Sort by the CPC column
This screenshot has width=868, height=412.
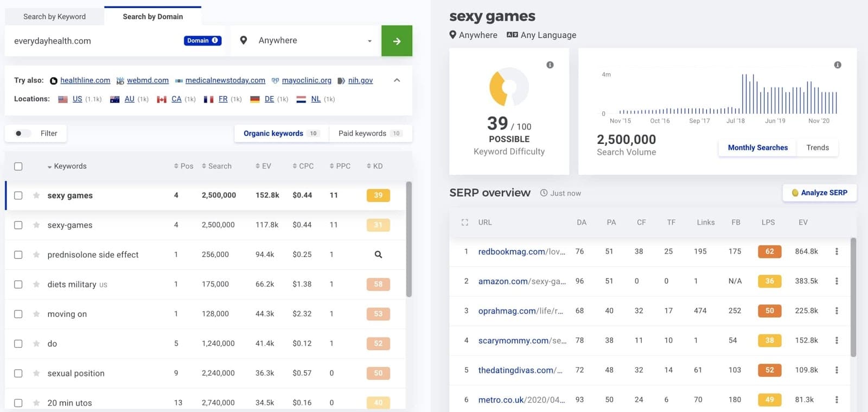pyautogui.click(x=303, y=166)
